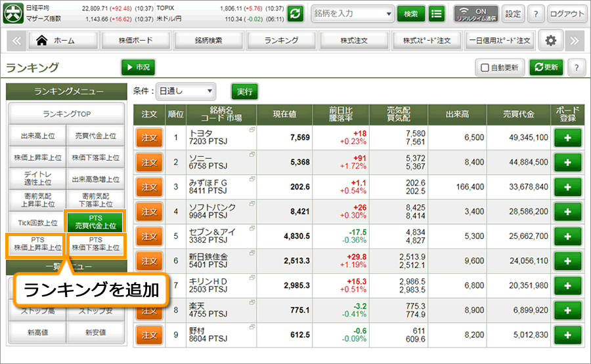Add 楽天 to board with plus
This screenshot has height=364, width=591.
point(567,311)
